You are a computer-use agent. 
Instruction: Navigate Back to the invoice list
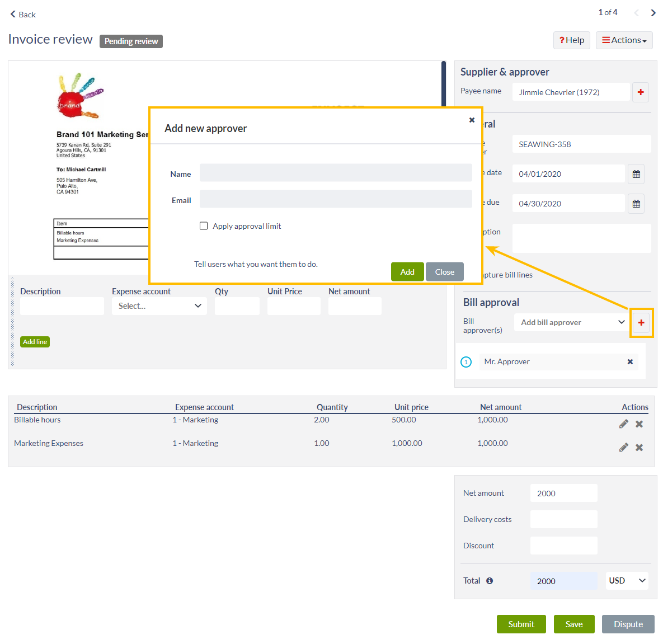tap(22, 14)
